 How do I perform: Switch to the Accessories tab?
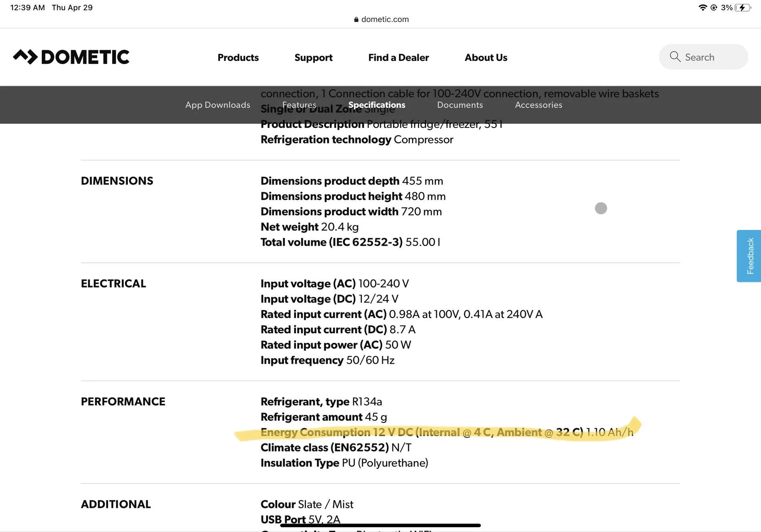539,105
